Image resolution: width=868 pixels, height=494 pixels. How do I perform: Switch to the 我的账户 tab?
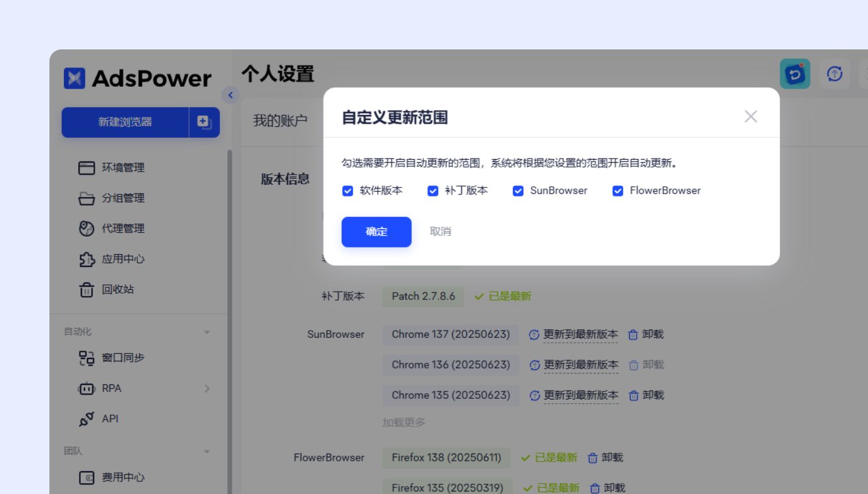pyautogui.click(x=280, y=120)
